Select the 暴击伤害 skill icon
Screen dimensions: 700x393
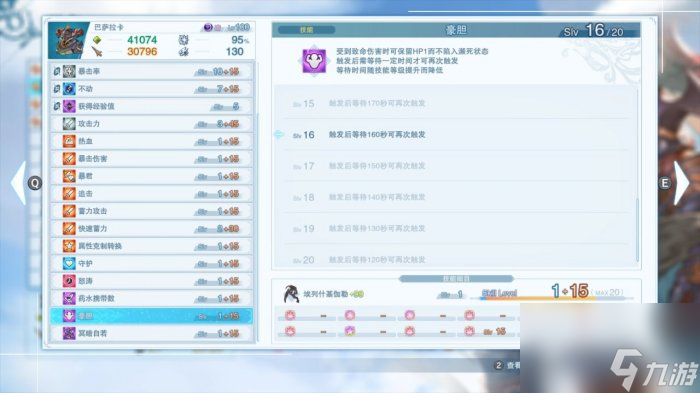coord(69,159)
